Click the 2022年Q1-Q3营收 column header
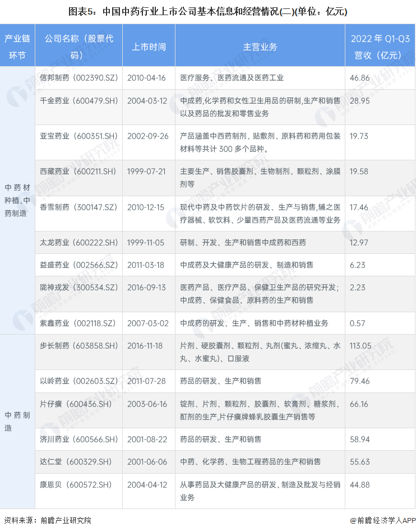 pos(380,47)
